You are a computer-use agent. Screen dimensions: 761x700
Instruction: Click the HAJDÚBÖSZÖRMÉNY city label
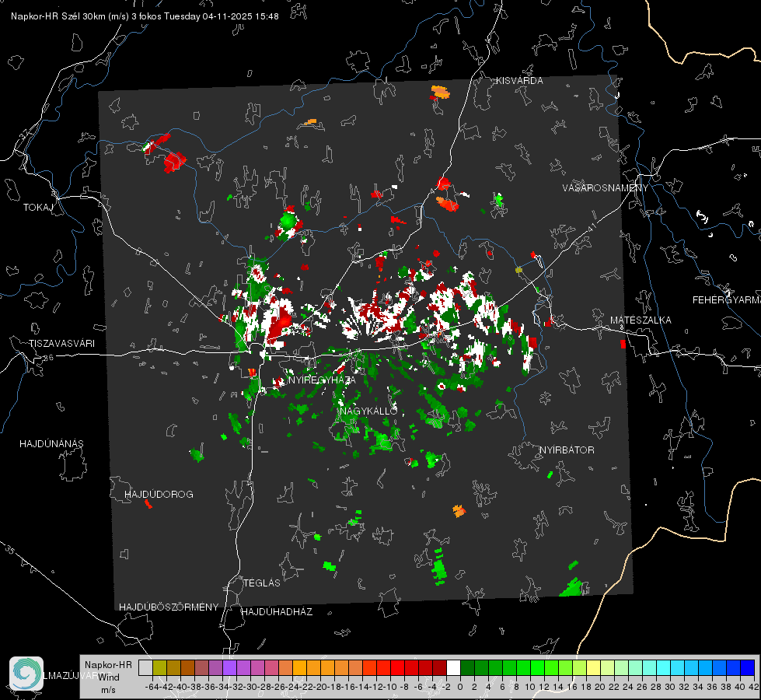coord(169,607)
